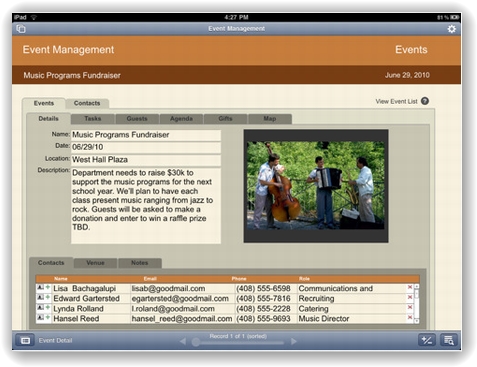
Task: Click email egartersted@goodmail.com
Action: 180,299
